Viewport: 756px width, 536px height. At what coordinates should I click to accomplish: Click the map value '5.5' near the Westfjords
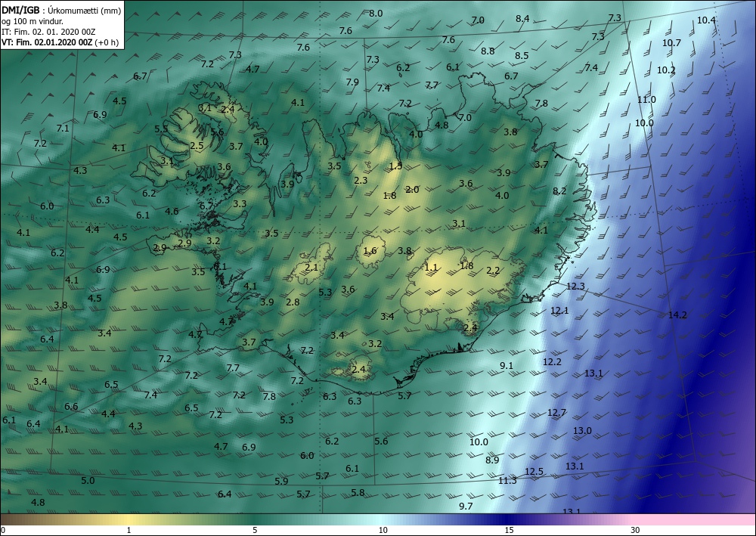click(161, 129)
